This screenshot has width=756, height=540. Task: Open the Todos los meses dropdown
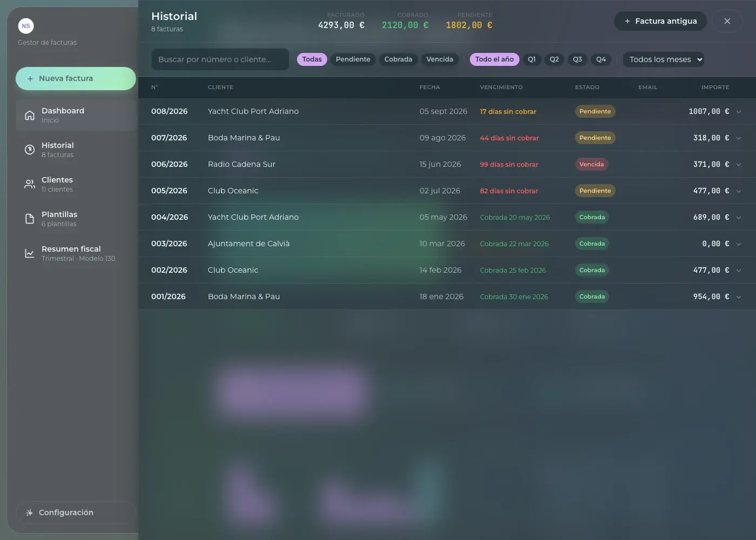point(664,59)
